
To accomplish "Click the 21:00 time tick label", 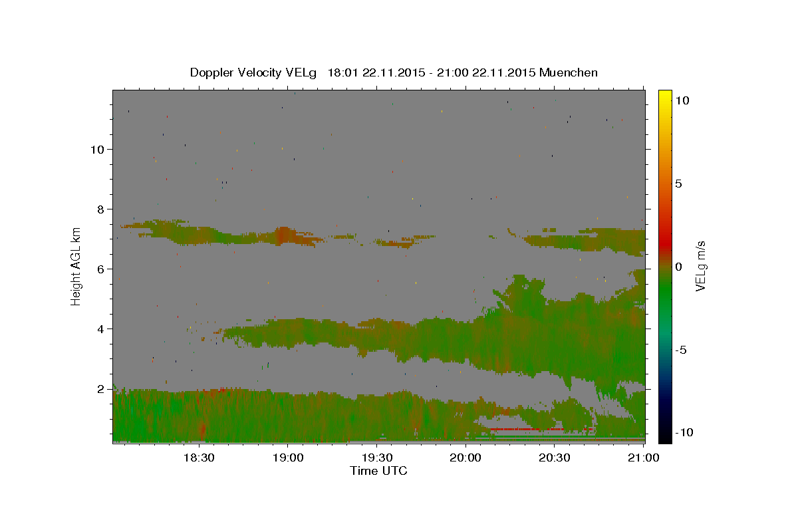I will (643, 458).
